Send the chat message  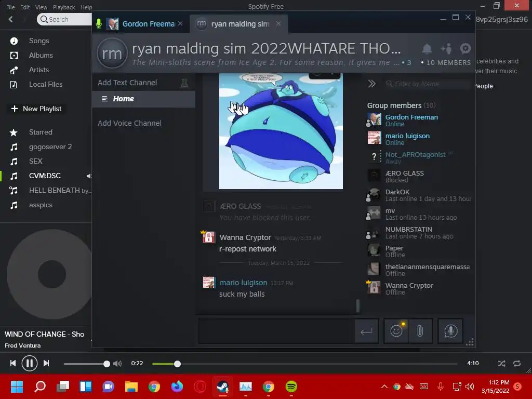point(366,331)
